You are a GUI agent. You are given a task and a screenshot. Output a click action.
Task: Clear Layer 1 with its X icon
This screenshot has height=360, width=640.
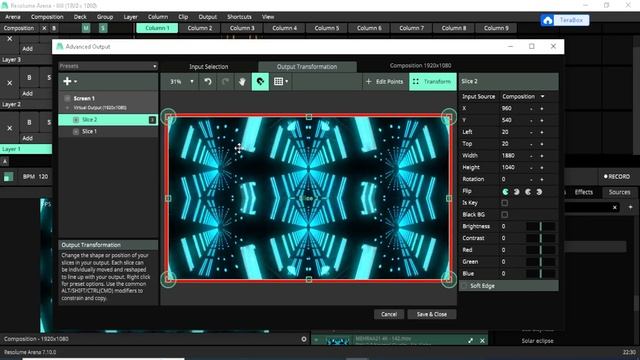click(10, 128)
